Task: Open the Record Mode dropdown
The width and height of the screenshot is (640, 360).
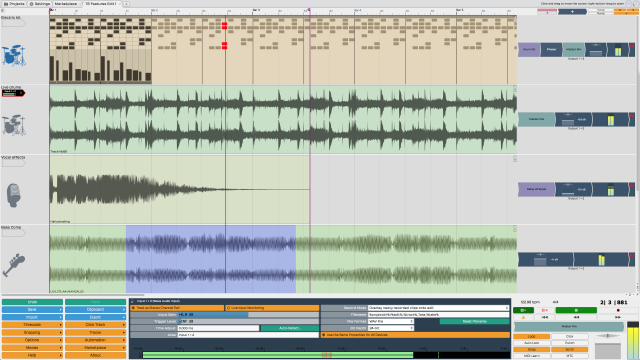Action: (x=438, y=308)
